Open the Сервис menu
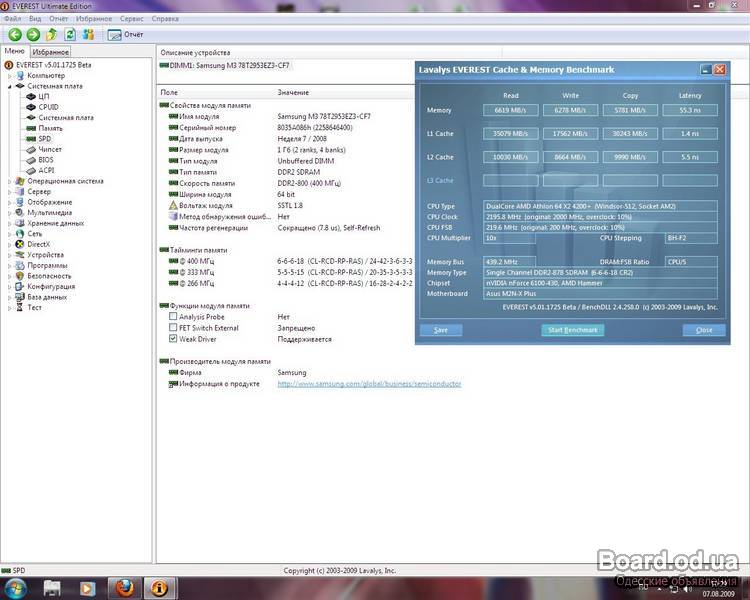Screen dimensions: 750x600 [131, 18]
